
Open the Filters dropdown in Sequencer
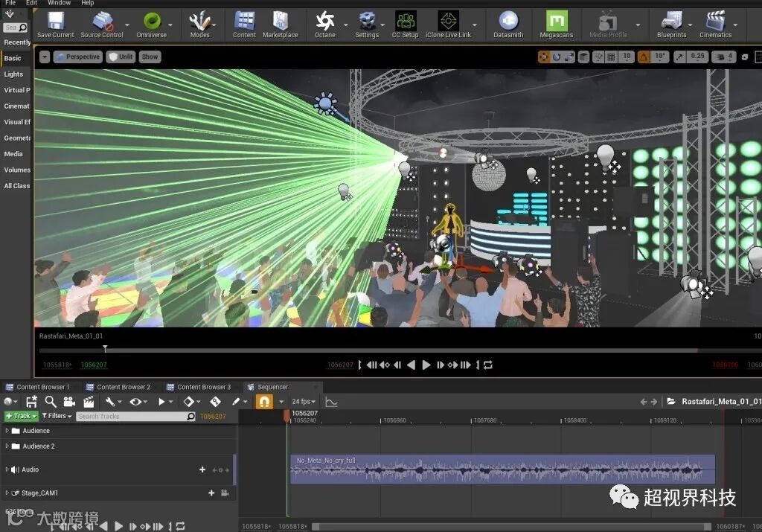pos(57,416)
